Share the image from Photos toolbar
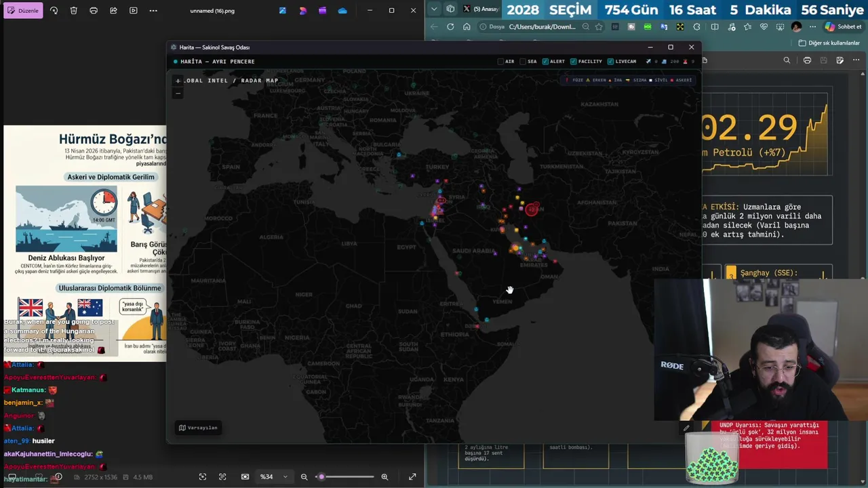Screen dimensions: 868x488 tap(113, 11)
